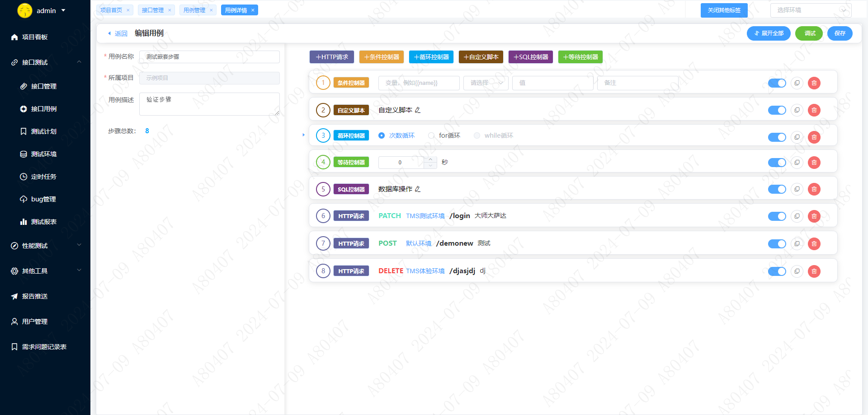Toggle the enable switch for 自定义脚本
The image size is (868, 415).
[x=777, y=110]
